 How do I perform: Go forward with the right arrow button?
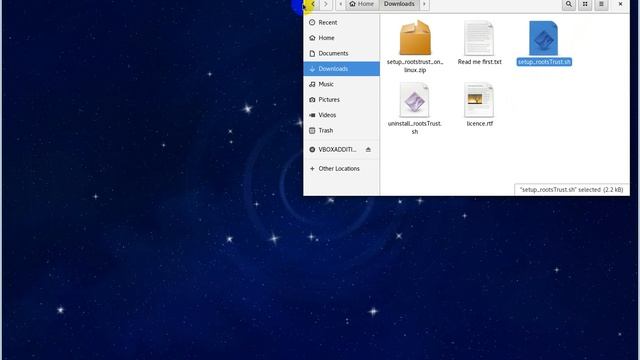coord(326,4)
